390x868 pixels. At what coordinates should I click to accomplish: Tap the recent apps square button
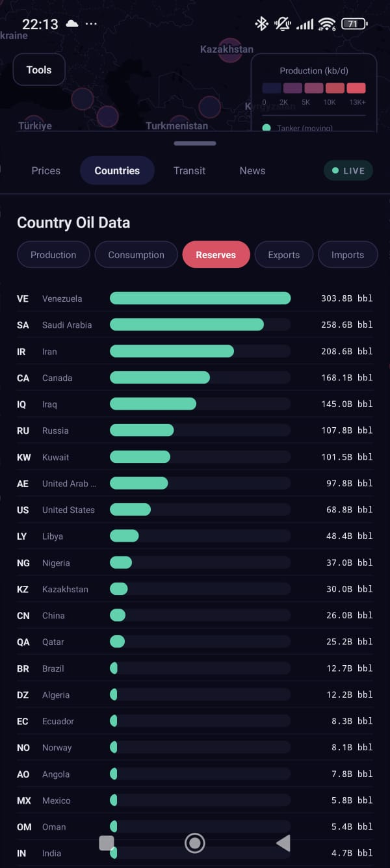coord(107,843)
